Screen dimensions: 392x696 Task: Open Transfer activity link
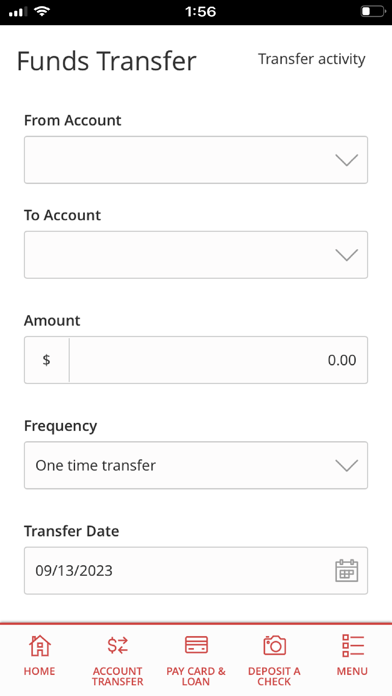[312, 59]
